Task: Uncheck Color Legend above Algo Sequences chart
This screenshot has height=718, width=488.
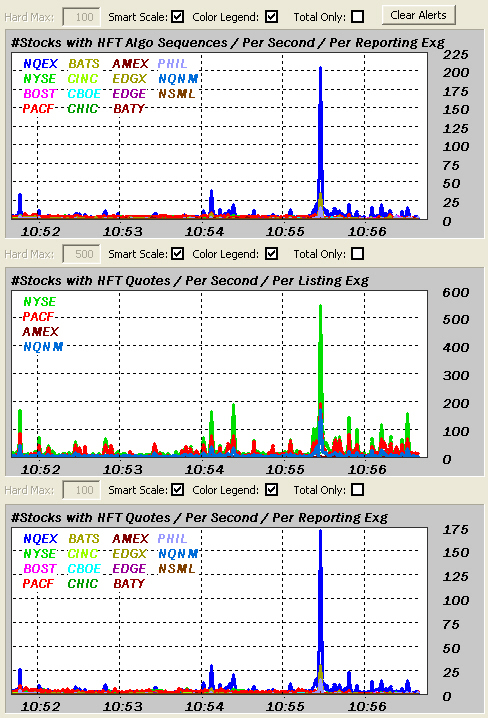Action: click(271, 17)
